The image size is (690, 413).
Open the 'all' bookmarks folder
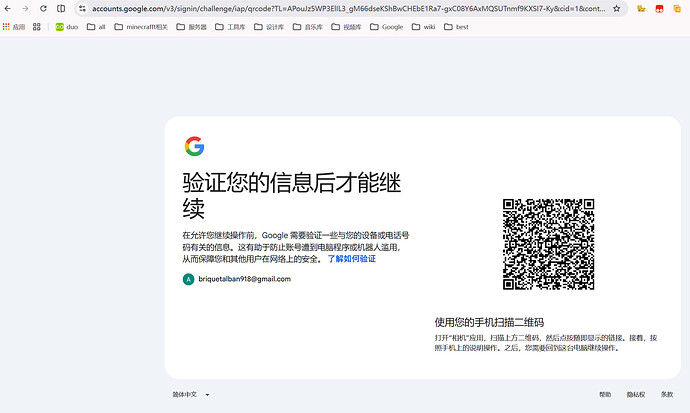pyautogui.click(x=96, y=27)
